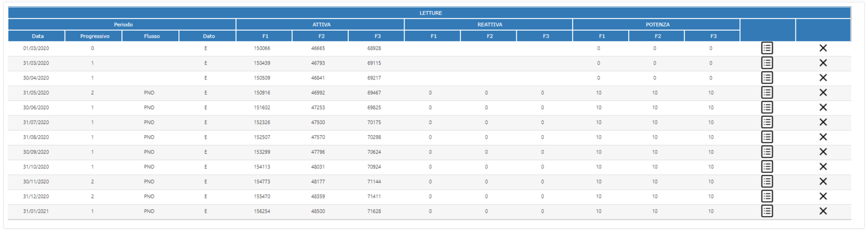Screen dimensions: 868x232
Task: Delete the 30/11/2020 reading with X
Action: [x=823, y=181]
